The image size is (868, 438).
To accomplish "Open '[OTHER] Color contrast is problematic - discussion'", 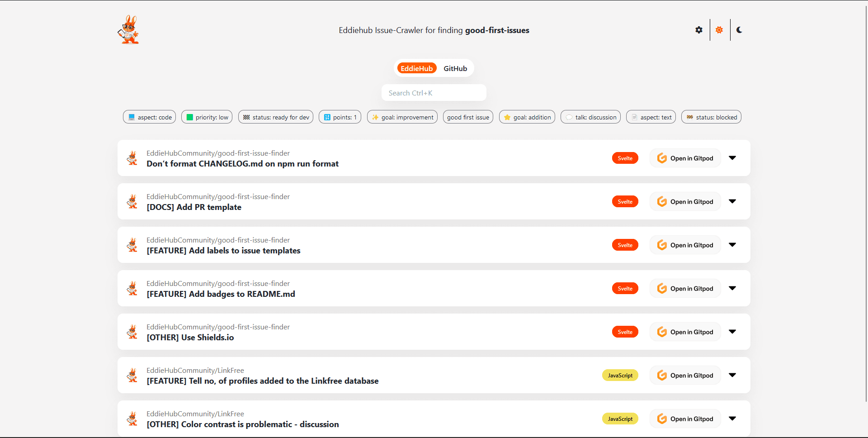I will pos(243,424).
